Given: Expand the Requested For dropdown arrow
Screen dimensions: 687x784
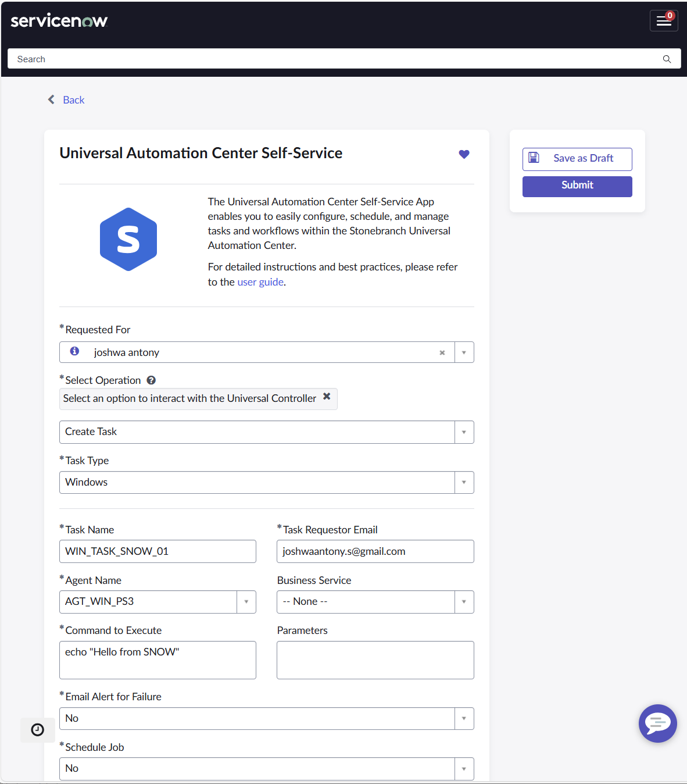Looking at the screenshot, I should click(464, 352).
